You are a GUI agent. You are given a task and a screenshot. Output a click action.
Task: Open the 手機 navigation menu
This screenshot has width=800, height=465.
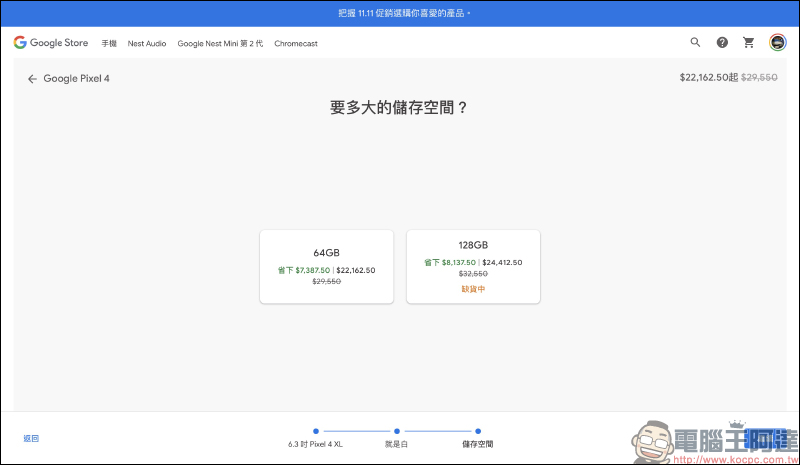109,44
